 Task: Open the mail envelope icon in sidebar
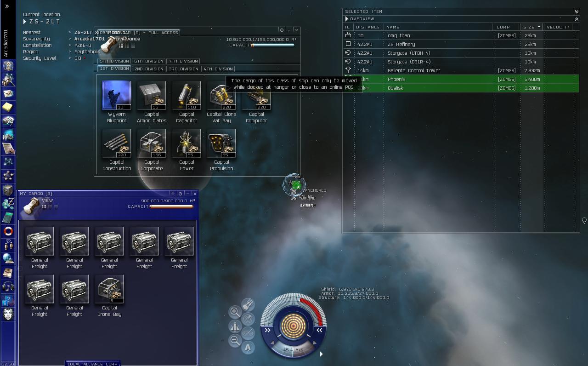(8, 93)
